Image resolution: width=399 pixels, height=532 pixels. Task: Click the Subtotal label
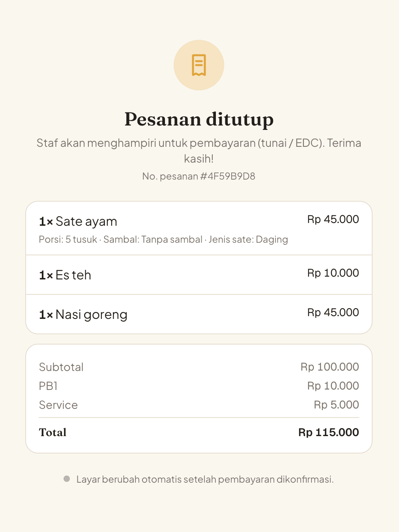[61, 367]
